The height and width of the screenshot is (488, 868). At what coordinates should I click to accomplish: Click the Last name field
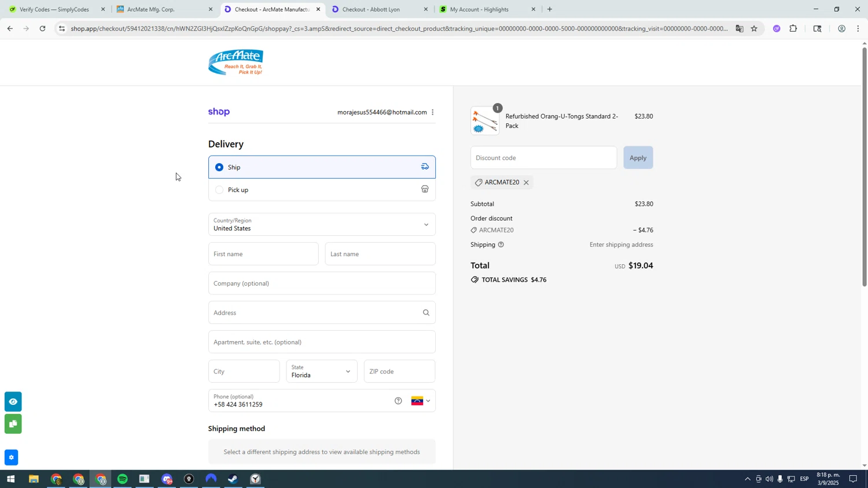380,254
